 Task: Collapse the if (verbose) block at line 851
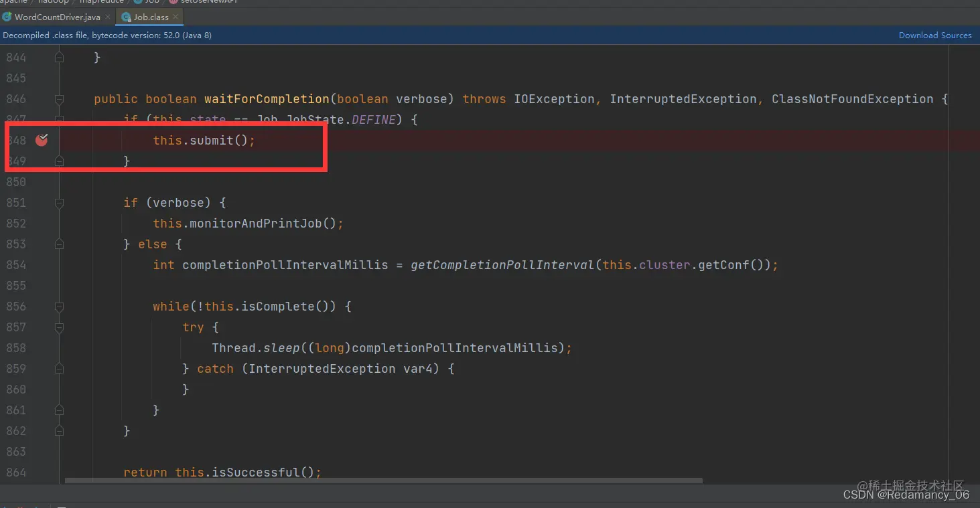[x=59, y=203]
